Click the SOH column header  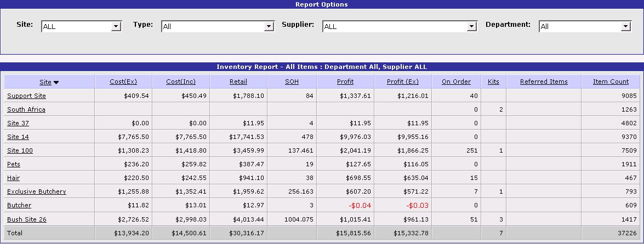click(292, 82)
